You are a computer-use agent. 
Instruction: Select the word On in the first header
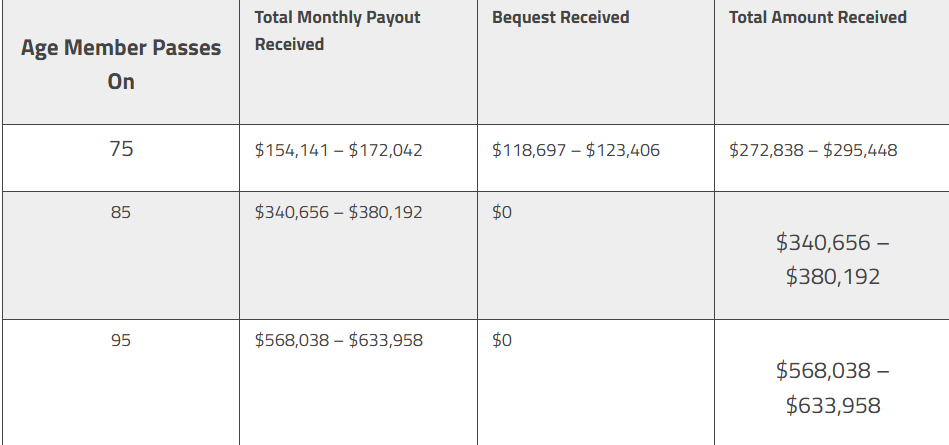point(121,81)
